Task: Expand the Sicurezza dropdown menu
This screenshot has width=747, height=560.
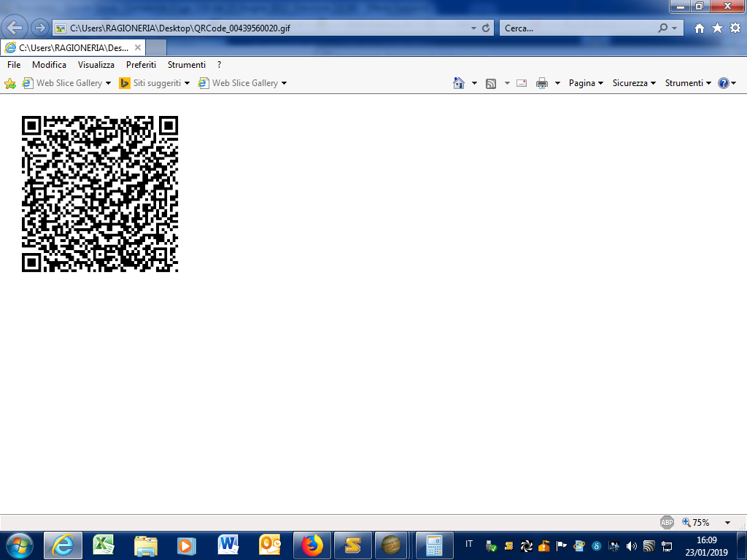Action: point(633,83)
